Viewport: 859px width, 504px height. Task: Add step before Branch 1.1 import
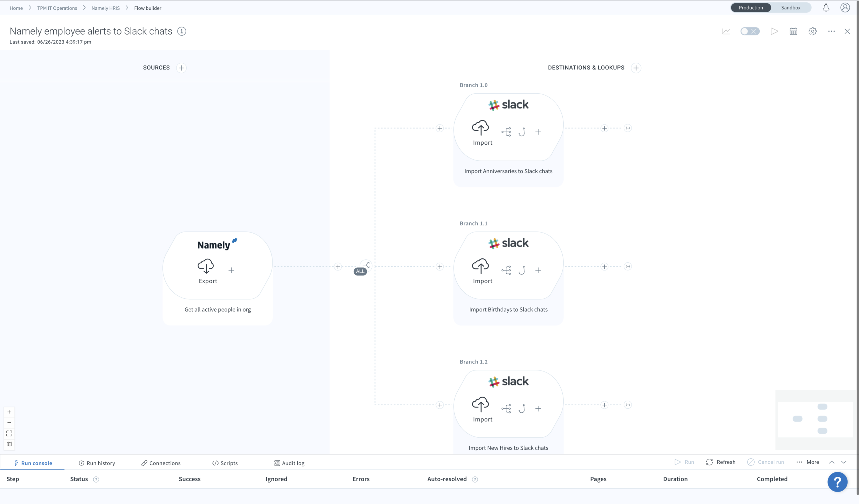click(439, 266)
